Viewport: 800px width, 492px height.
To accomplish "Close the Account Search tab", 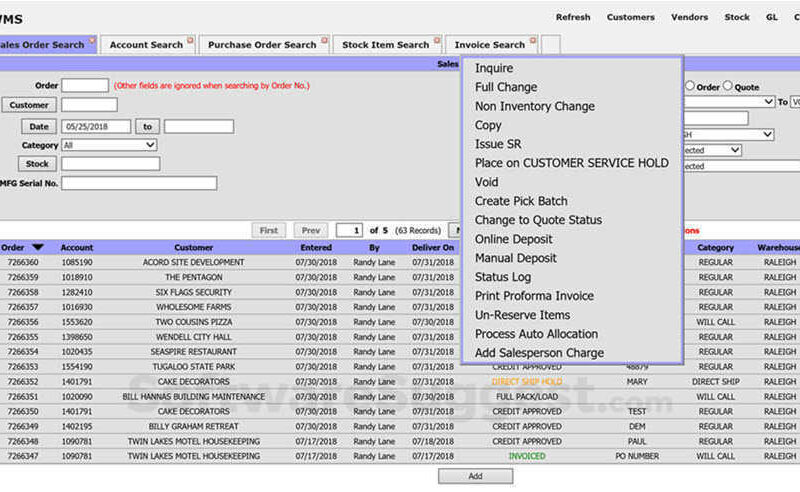I will 190,40.
